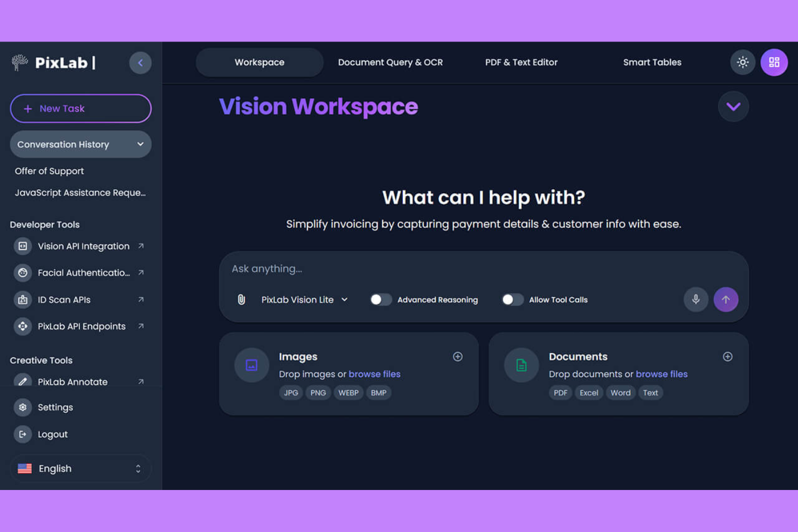The width and height of the screenshot is (798, 532).
Task: Click inside the Ask anything input field
Action: (431, 268)
